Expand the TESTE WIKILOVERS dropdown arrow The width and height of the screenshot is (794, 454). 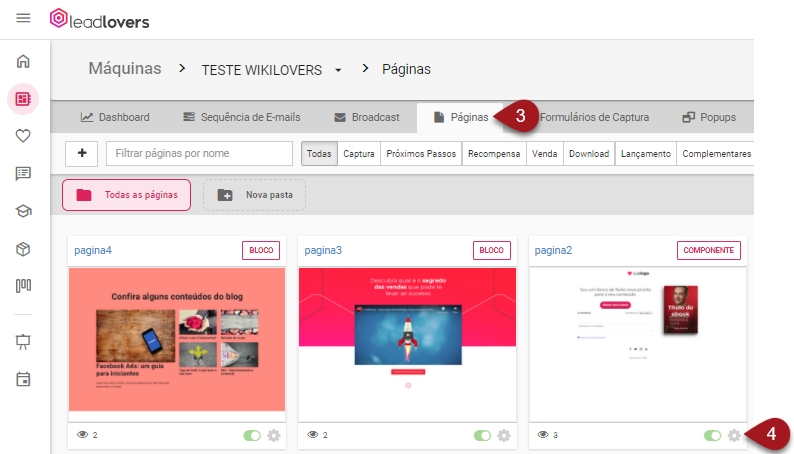338,70
